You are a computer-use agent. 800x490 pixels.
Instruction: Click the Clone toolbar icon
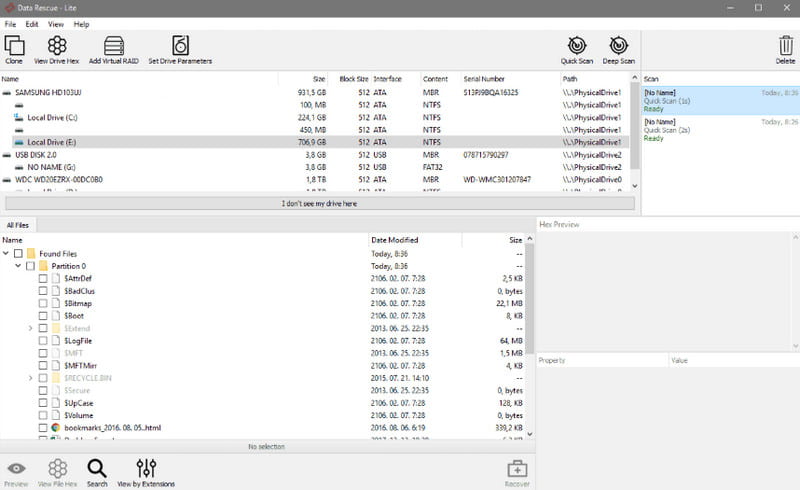pos(14,45)
